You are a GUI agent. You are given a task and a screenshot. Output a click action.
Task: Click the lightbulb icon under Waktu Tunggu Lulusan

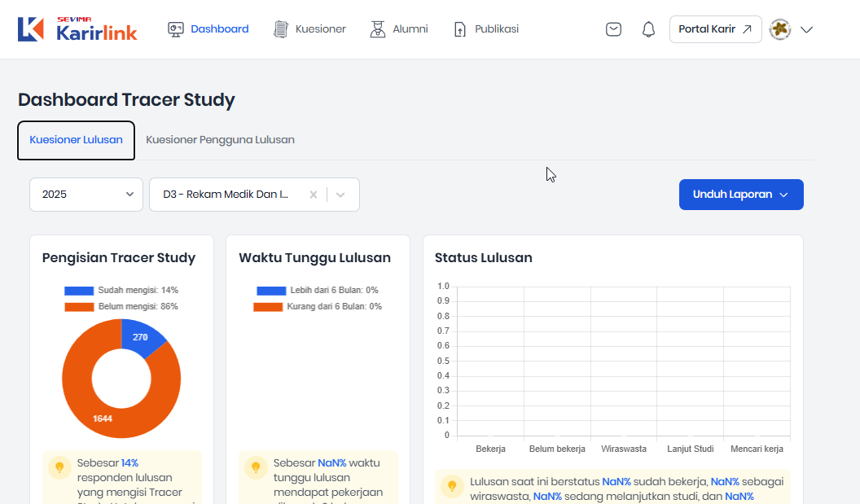[x=256, y=467]
